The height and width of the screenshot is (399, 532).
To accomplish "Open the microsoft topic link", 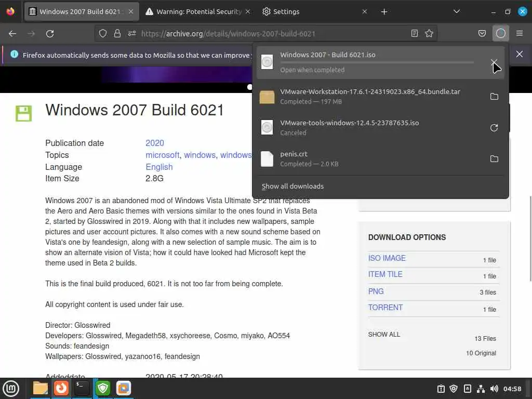I will pos(162,155).
